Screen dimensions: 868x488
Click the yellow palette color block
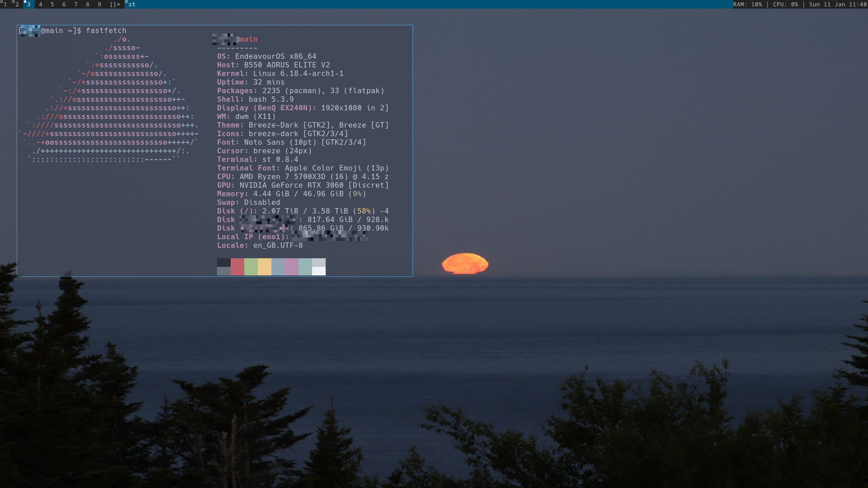pyautogui.click(x=265, y=267)
